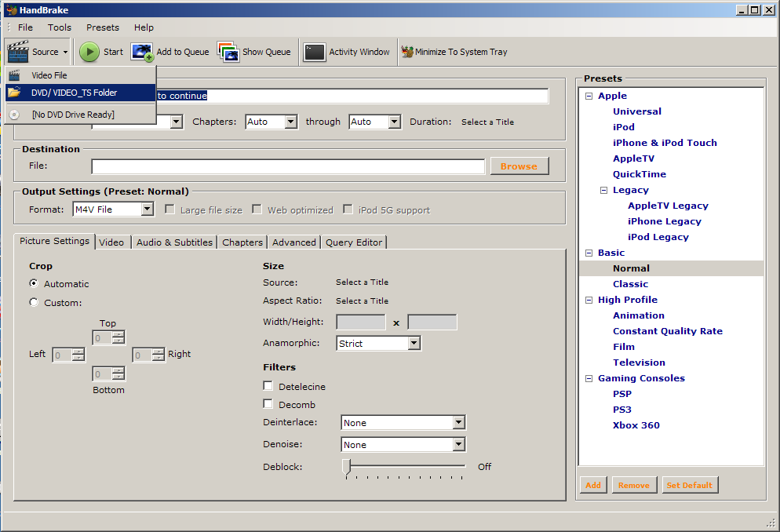Open the Chapters tab

pyautogui.click(x=242, y=242)
